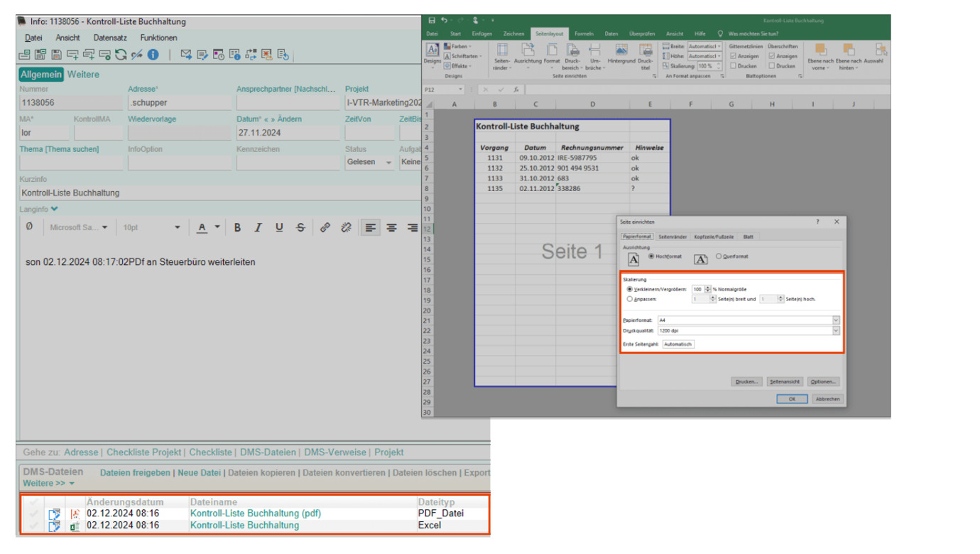Click the insert link chain icon
Viewport: 980px width, 554px height.
325,227
